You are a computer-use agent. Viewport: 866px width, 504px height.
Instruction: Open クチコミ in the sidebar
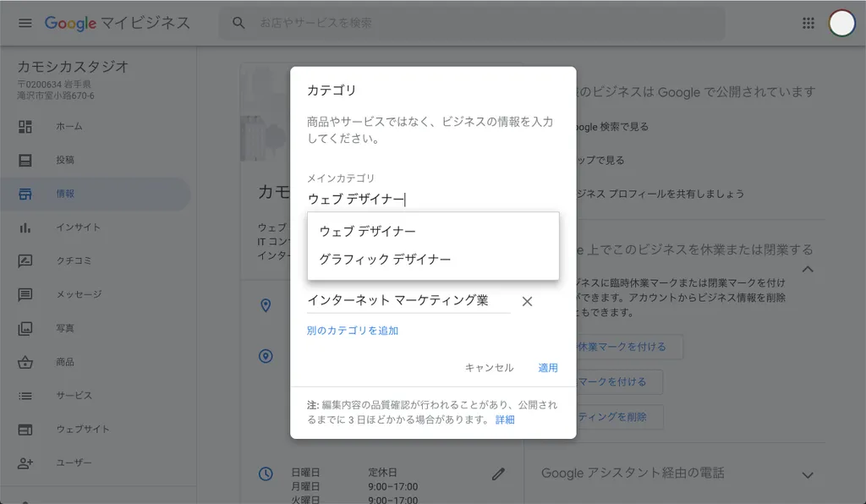click(x=74, y=261)
